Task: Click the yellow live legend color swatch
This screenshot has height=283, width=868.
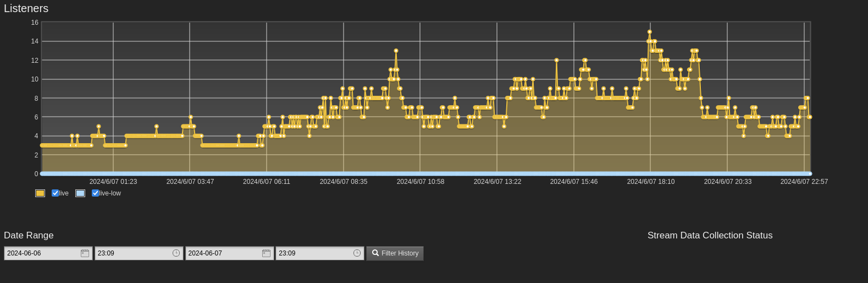Action: pos(40,193)
